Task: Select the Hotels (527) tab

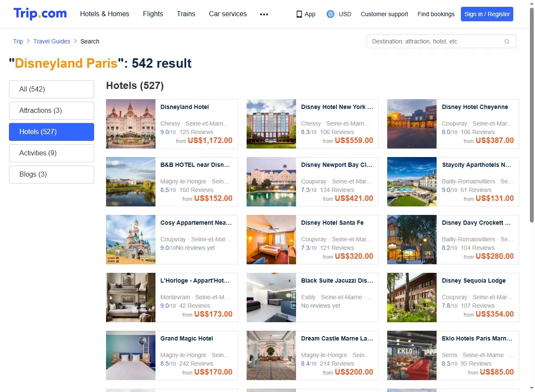Action: point(52,132)
